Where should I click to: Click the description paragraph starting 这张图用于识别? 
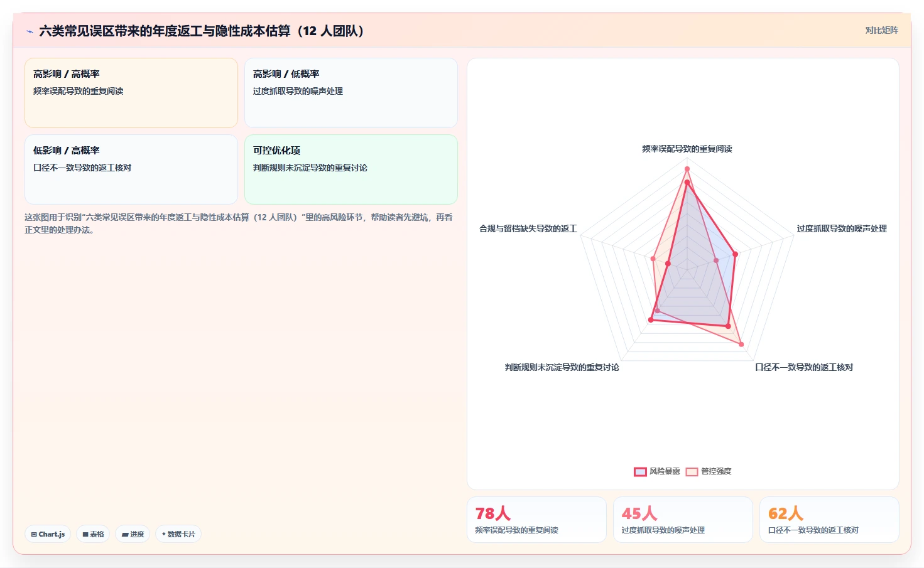[x=239, y=223]
